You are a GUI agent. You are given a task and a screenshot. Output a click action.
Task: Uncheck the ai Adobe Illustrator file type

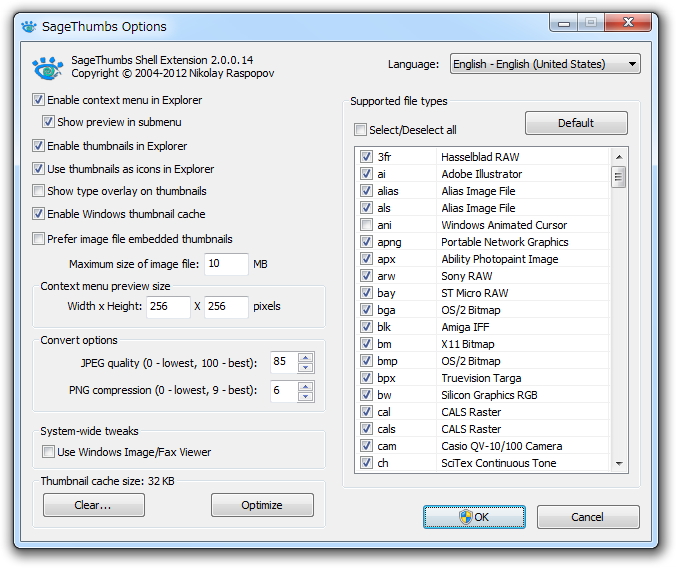pos(366,174)
